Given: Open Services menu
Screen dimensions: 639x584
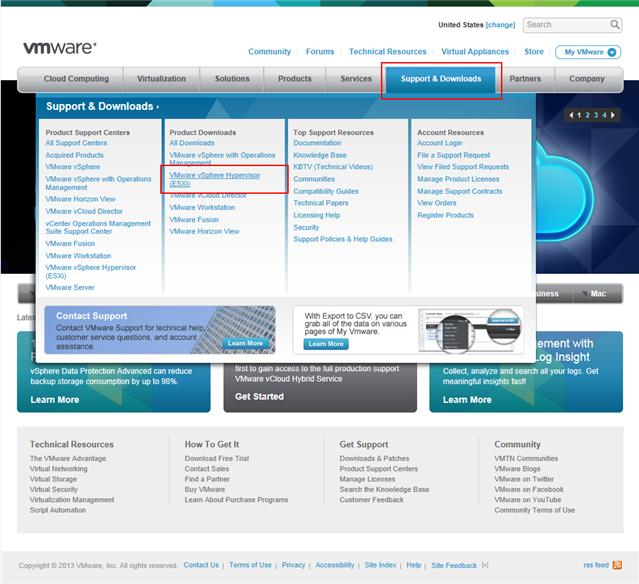Looking at the screenshot, I should (x=356, y=79).
